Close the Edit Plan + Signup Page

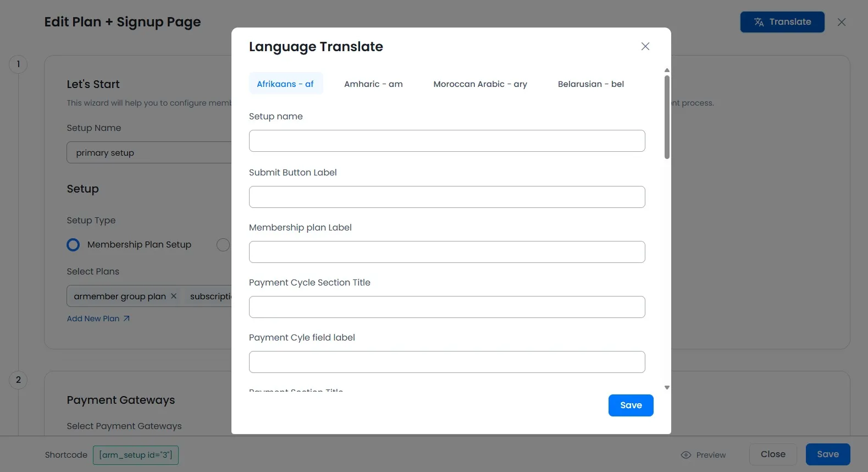842,22
